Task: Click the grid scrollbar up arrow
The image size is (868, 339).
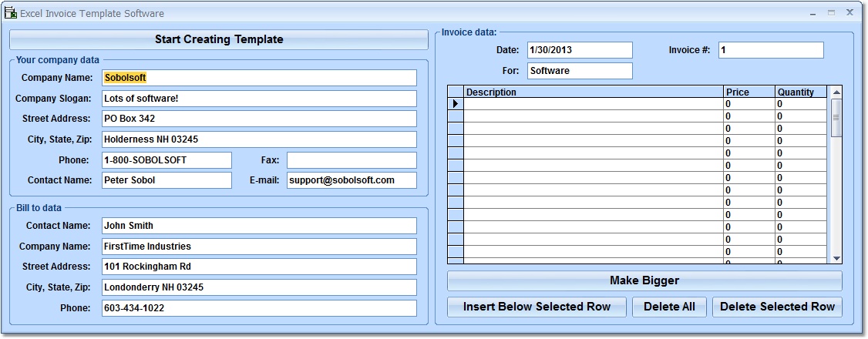Action: [836, 92]
